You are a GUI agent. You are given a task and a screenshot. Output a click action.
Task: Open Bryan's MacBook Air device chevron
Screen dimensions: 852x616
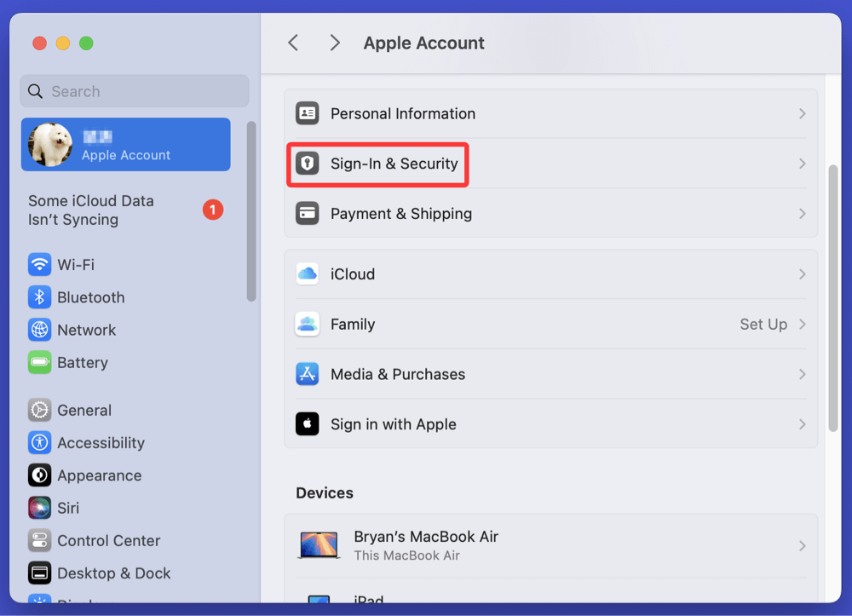tap(802, 545)
